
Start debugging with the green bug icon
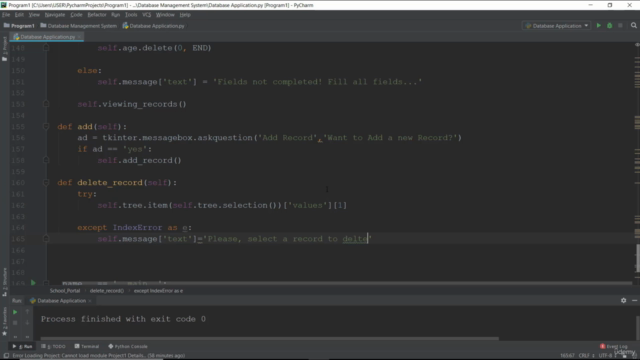pyautogui.click(x=609, y=26)
